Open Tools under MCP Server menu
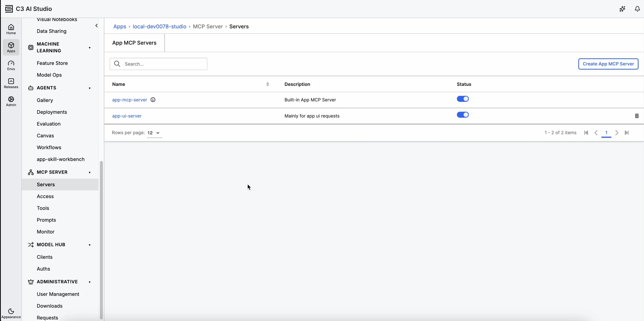Viewport: 644px width, 321px height. click(43, 208)
